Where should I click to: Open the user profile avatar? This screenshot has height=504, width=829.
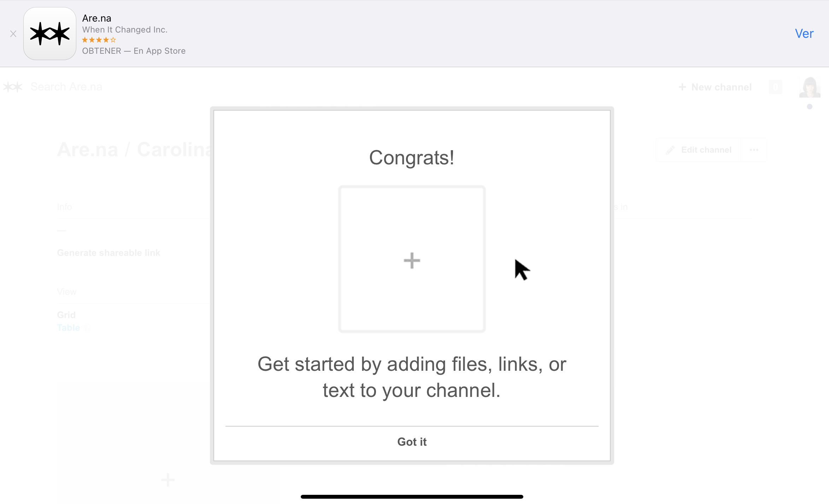(x=810, y=87)
